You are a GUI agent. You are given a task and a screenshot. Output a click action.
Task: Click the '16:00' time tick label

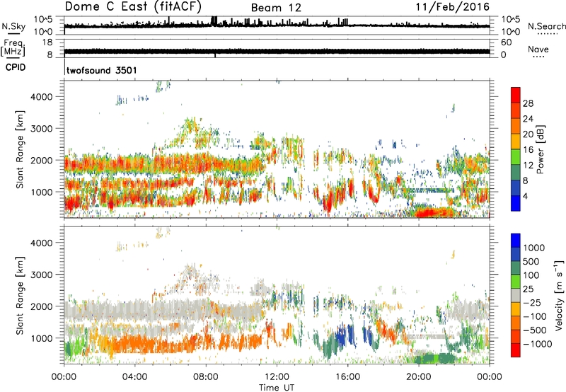point(347,377)
